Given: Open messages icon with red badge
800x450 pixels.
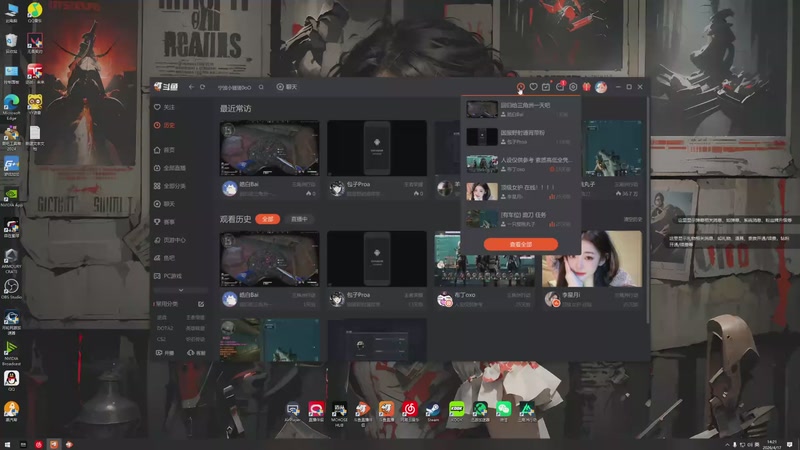Looking at the screenshot, I should coord(560,86).
